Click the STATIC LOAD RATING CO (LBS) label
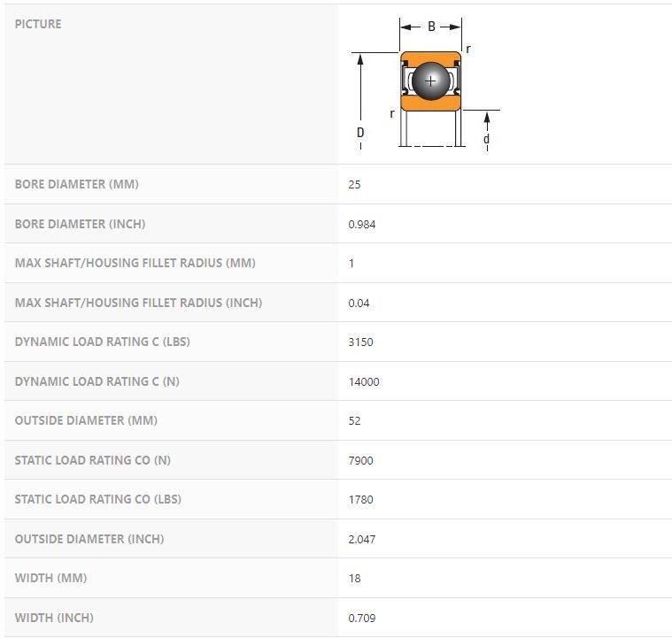672x638 pixels. 98,499
